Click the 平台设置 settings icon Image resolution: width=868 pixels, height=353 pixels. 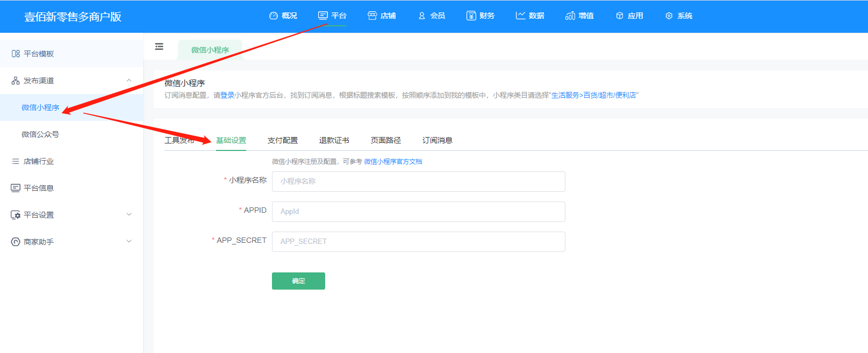[x=16, y=215]
